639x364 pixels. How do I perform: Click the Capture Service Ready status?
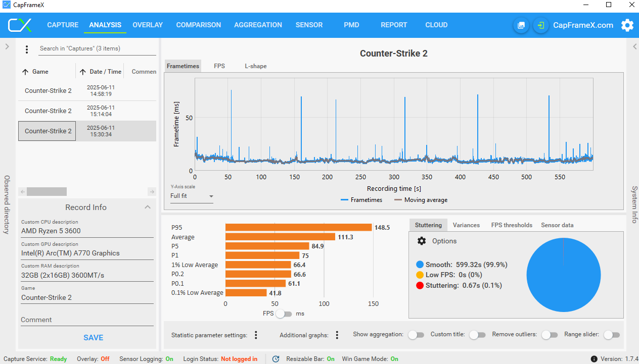click(59, 359)
